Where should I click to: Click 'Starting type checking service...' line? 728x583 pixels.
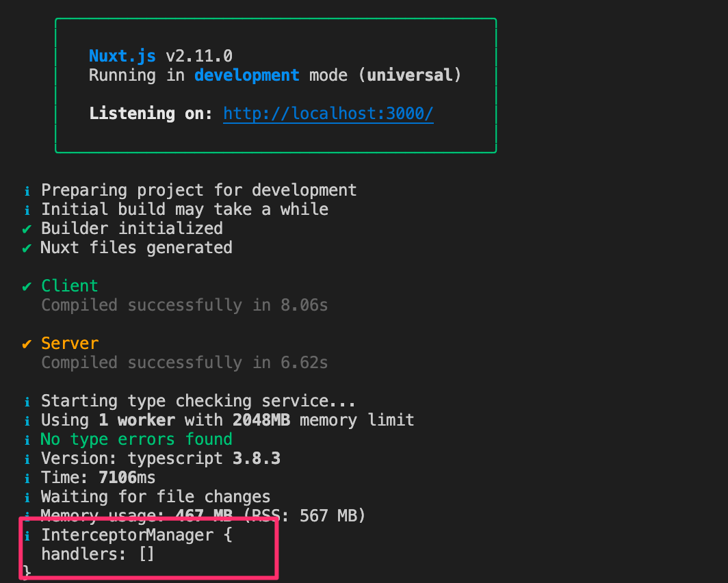[x=198, y=401]
